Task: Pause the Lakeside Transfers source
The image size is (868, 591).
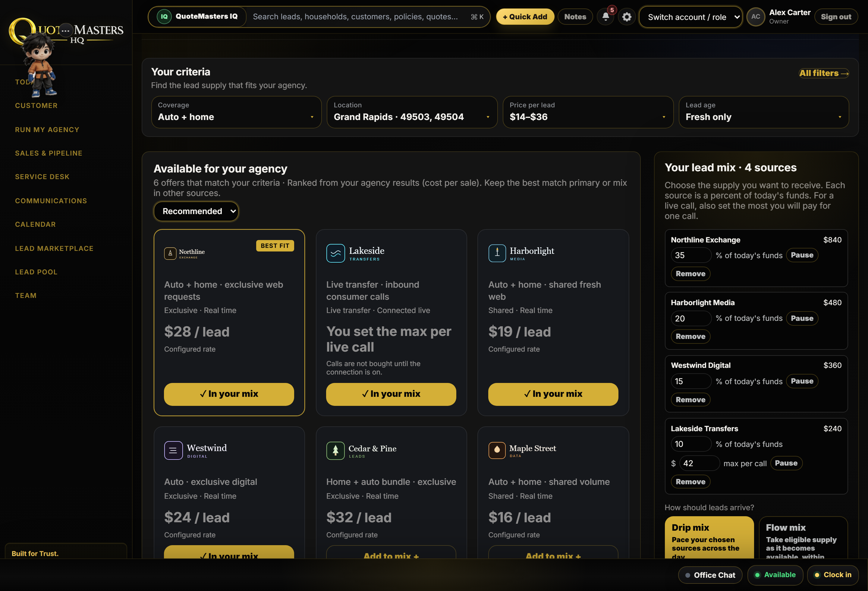Action: click(786, 463)
